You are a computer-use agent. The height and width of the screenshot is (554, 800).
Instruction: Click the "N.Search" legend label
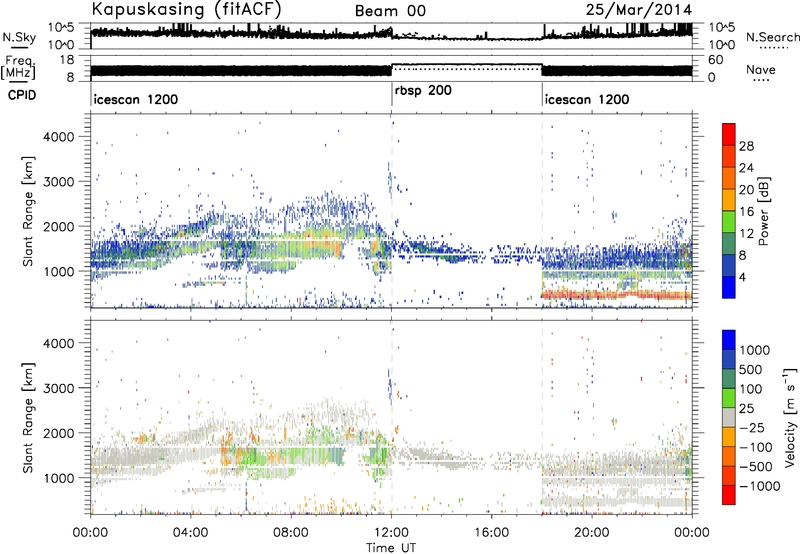[x=772, y=37]
